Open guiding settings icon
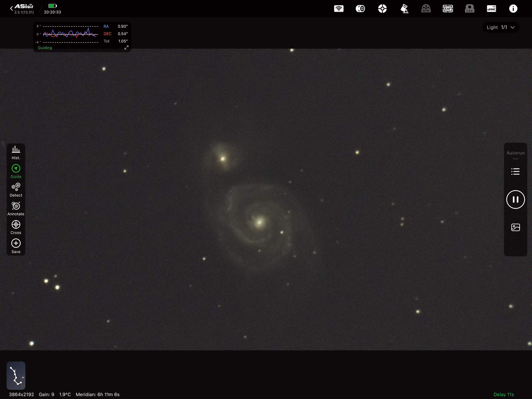 click(x=382, y=9)
